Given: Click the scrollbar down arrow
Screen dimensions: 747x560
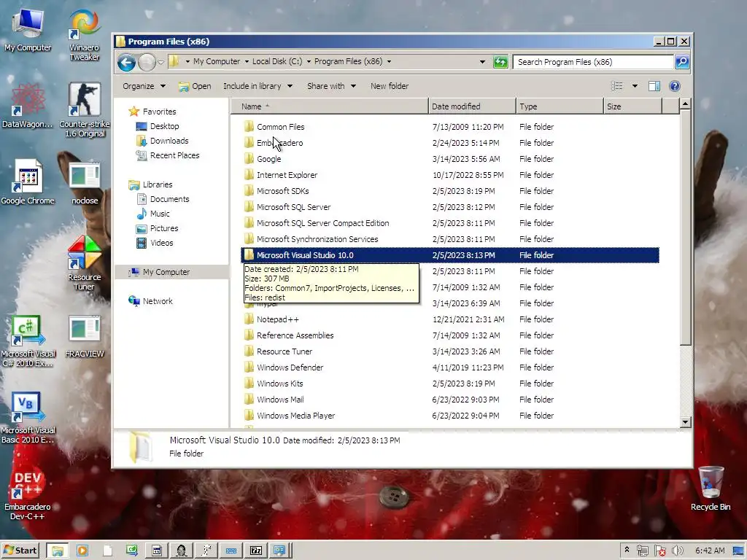Looking at the screenshot, I should pos(686,422).
